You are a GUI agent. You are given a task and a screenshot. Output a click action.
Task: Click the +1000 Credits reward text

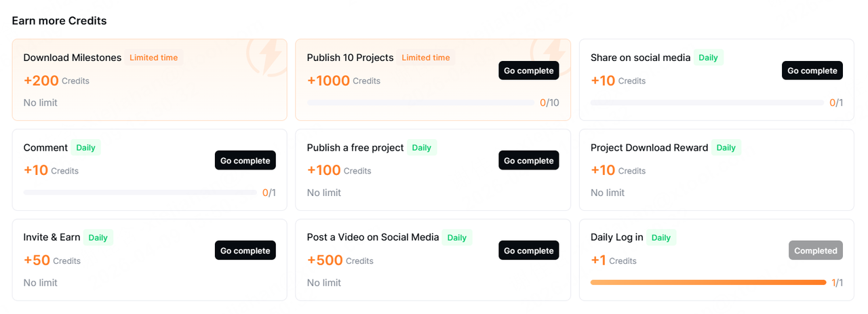point(344,81)
